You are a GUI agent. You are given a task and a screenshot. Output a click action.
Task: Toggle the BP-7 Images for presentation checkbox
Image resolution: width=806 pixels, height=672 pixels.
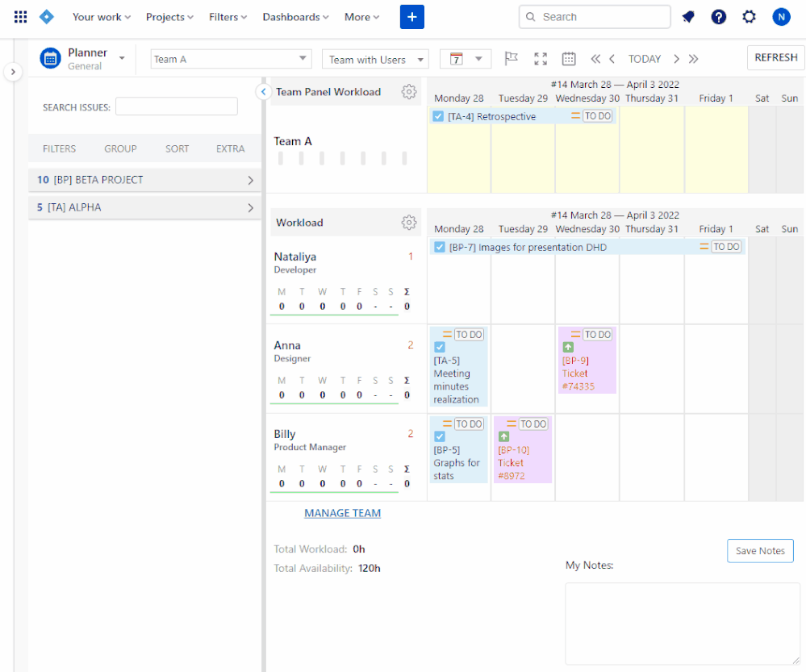(440, 247)
